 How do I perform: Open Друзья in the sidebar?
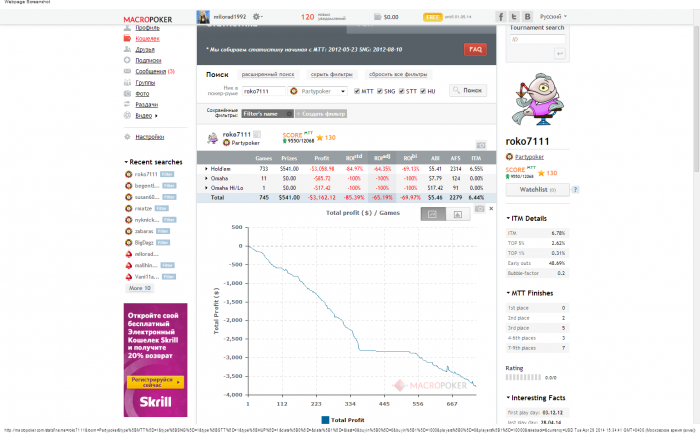pyautogui.click(x=145, y=50)
